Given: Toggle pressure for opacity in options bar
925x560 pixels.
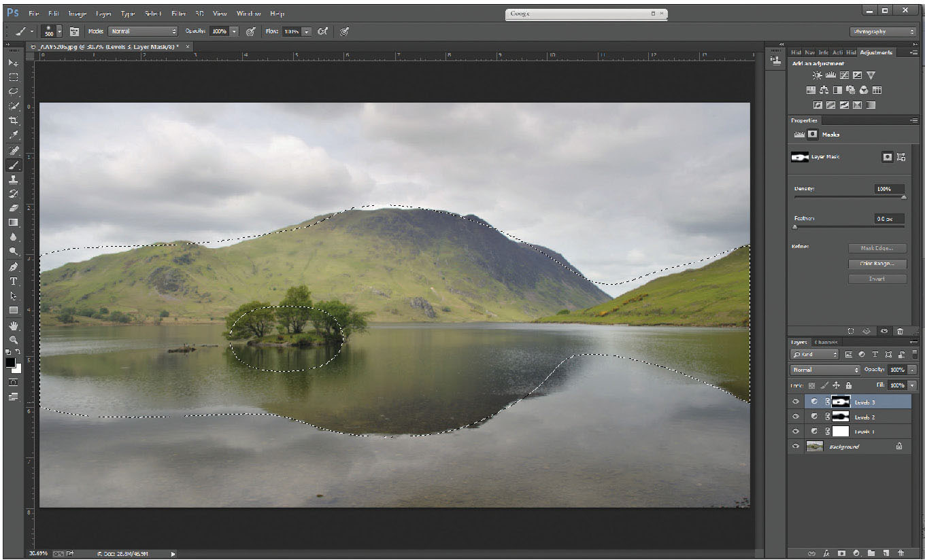Looking at the screenshot, I should pyautogui.click(x=250, y=31).
